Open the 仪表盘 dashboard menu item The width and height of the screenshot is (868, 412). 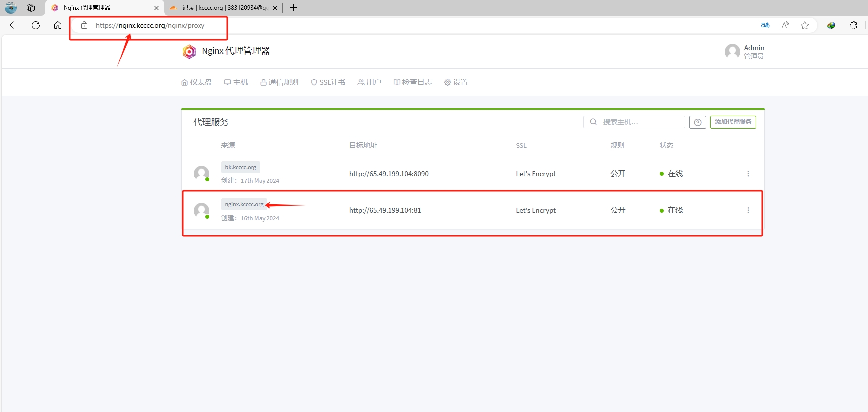(197, 82)
